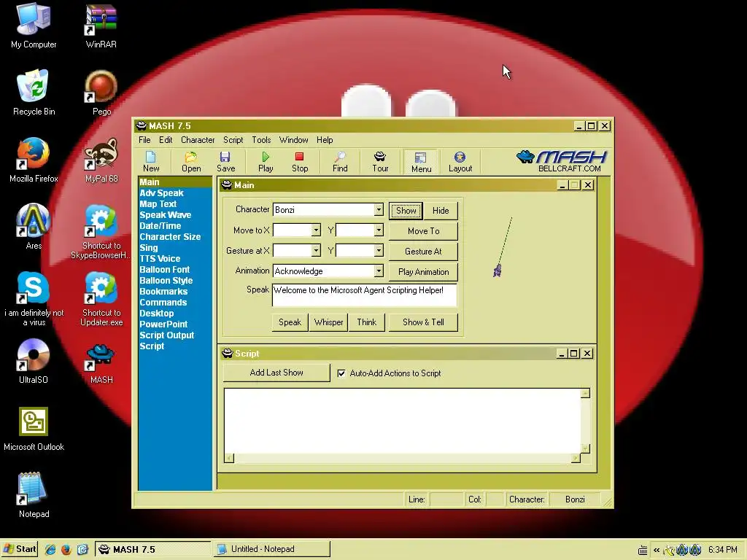Launch the Tour toolbar icon
Image resolution: width=747 pixels, height=560 pixels.
(380, 161)
